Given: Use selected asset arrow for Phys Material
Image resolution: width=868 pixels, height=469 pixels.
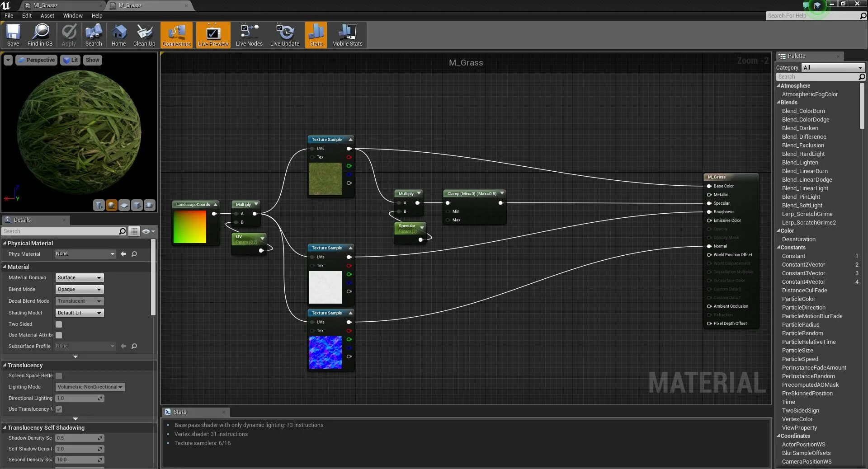Looking at the screenshot, I should [x=123, y=254].
